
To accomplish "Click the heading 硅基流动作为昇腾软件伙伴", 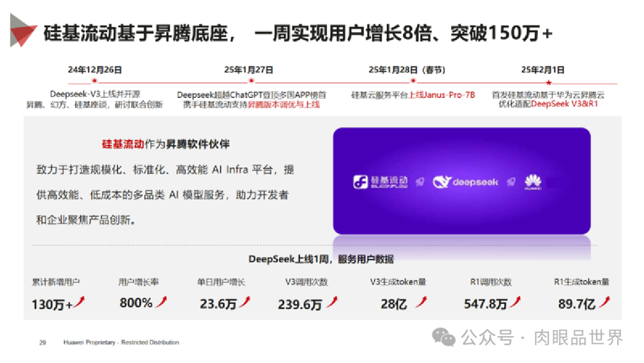I will (166, 144).
